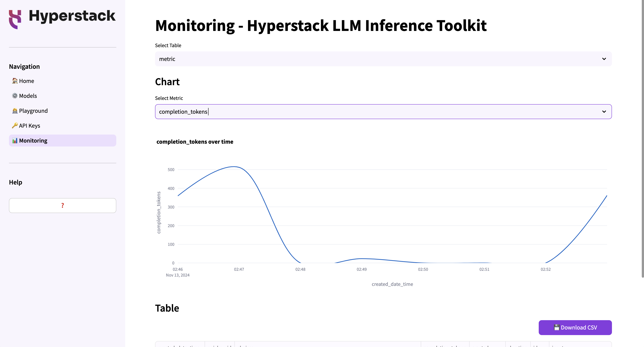This screenshot has width=644, height=347.
Task: Click the 02:51 x-axis tick label
Action: click(x=484, y=269)
